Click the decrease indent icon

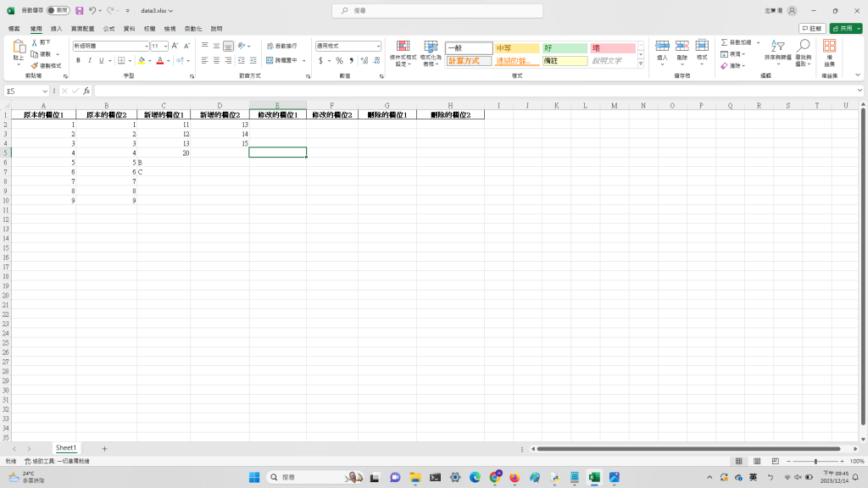tap(242, 60)
